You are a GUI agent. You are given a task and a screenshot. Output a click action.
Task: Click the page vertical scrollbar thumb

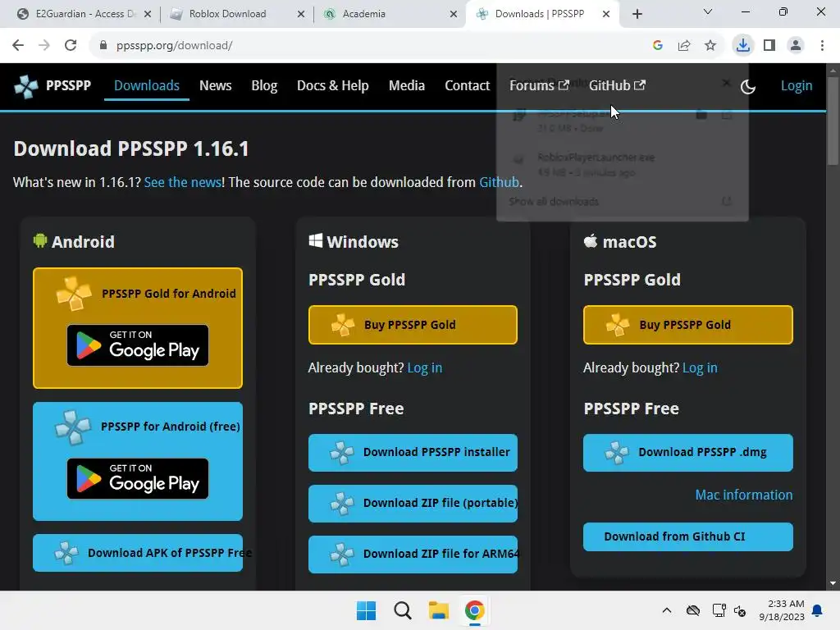833,121
